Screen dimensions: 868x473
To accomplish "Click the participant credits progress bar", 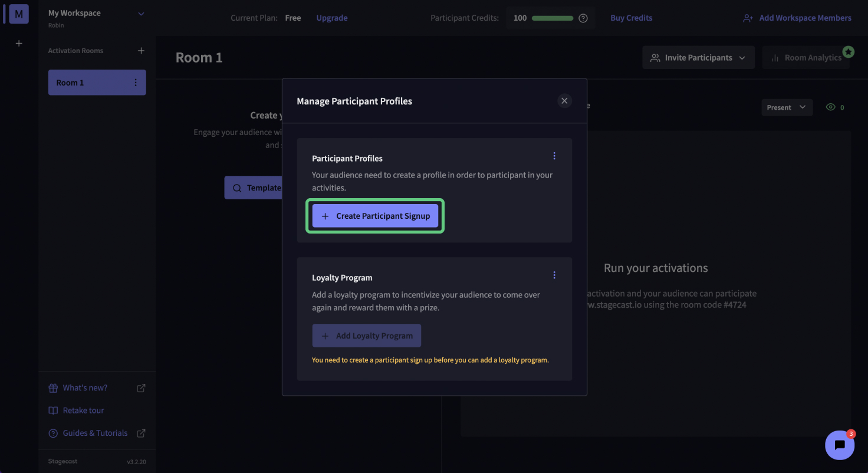I will tap(553, 18).
